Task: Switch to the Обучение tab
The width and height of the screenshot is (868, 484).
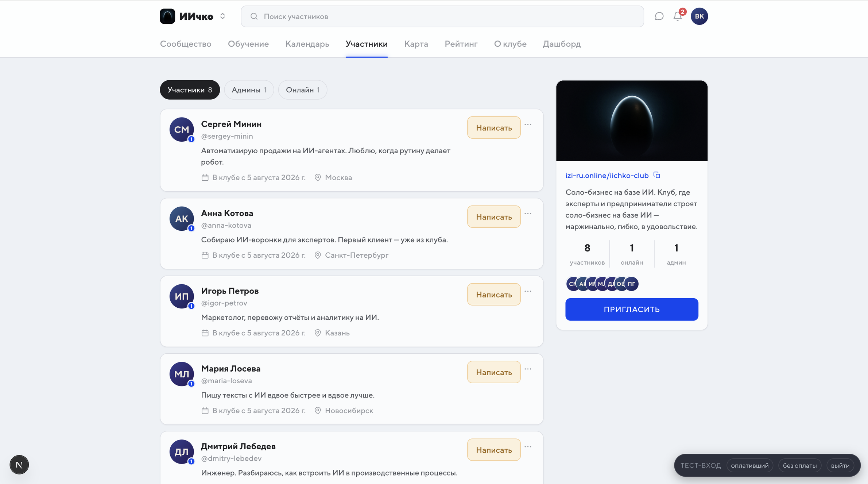Action: tap(248, 44)
